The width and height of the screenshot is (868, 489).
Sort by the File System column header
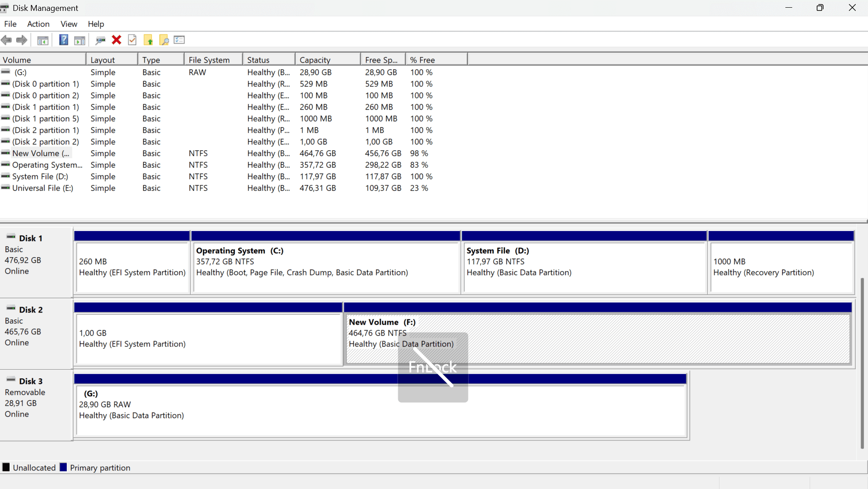click(213, 60)
